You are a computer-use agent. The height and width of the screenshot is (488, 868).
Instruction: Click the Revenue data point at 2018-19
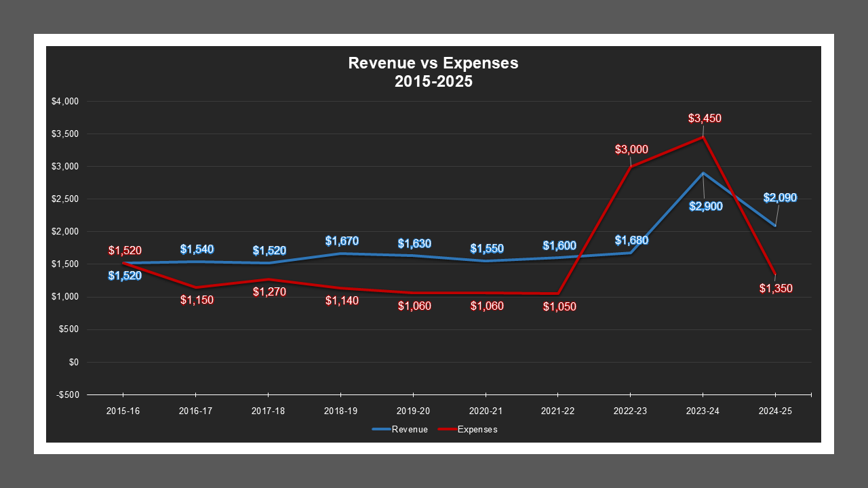pyautogui.click(x=340, y=253)
